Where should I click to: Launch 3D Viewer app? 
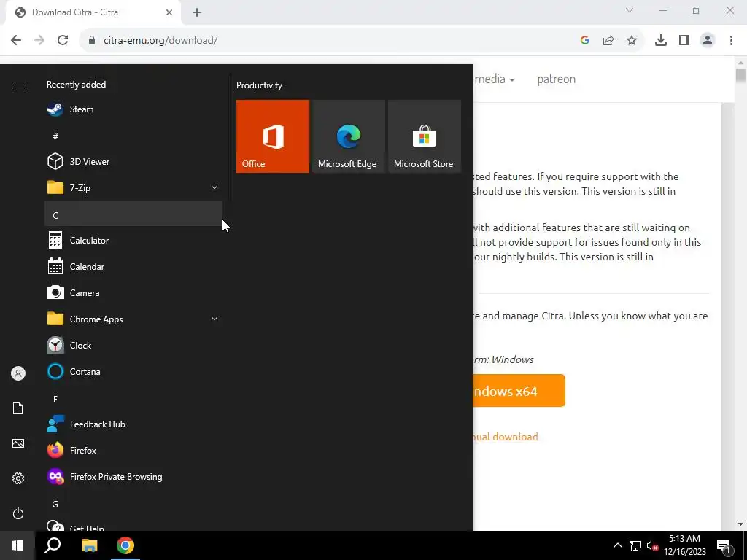tap(133, 161)
